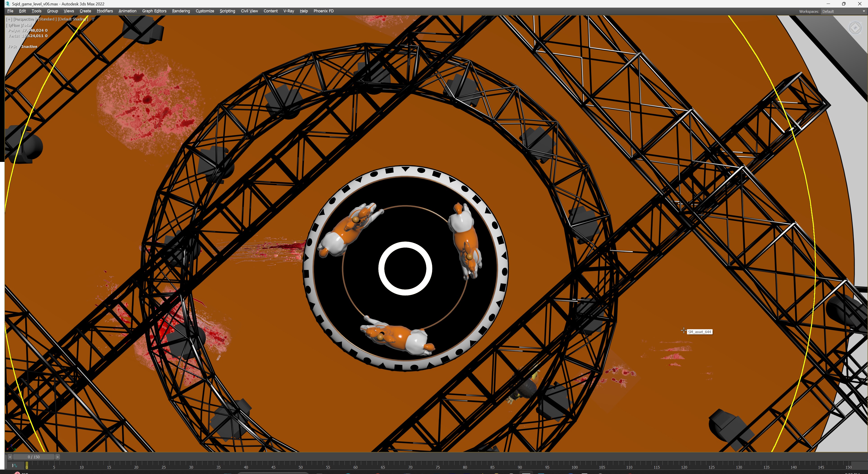Advance to next frame with > button

click(x=58, y=457)
